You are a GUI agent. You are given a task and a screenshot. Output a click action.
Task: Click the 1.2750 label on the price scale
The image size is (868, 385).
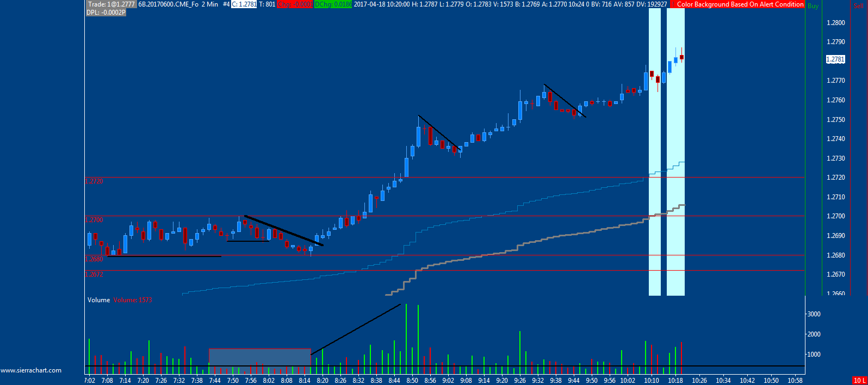coord(835,119)
